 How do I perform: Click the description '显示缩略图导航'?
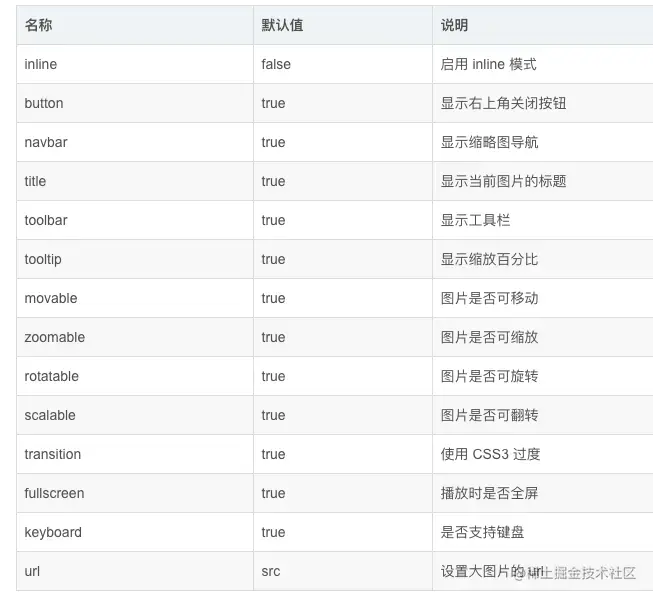489,142
